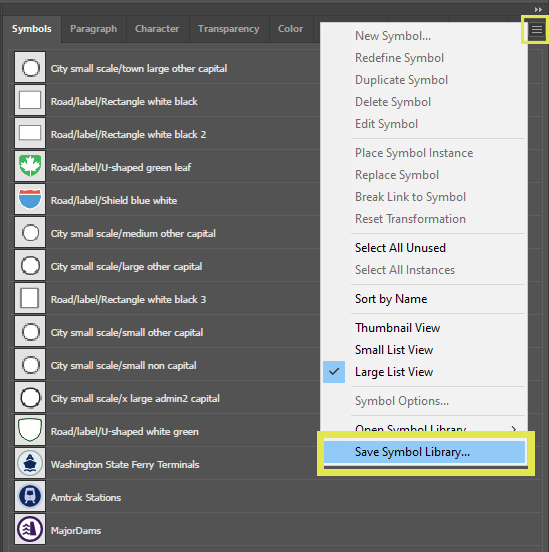Choose Place Symbol Instance menu entry
Screen dimensions: 549x552
(424, 153)
